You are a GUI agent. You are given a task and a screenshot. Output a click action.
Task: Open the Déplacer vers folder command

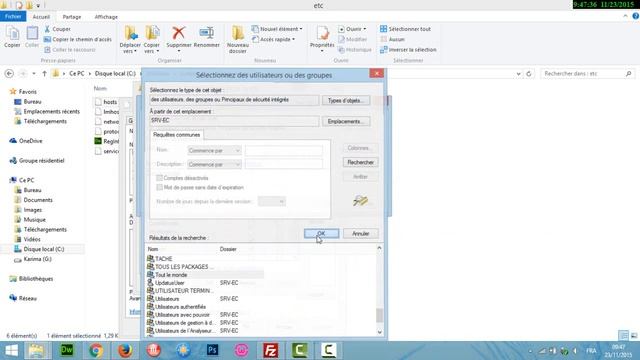[x=130, y=40]
